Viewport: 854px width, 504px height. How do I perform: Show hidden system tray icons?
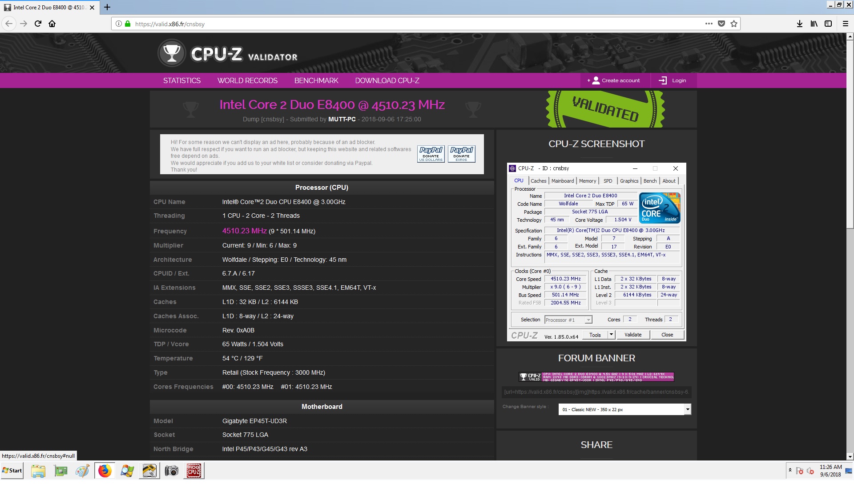point(790,470)
